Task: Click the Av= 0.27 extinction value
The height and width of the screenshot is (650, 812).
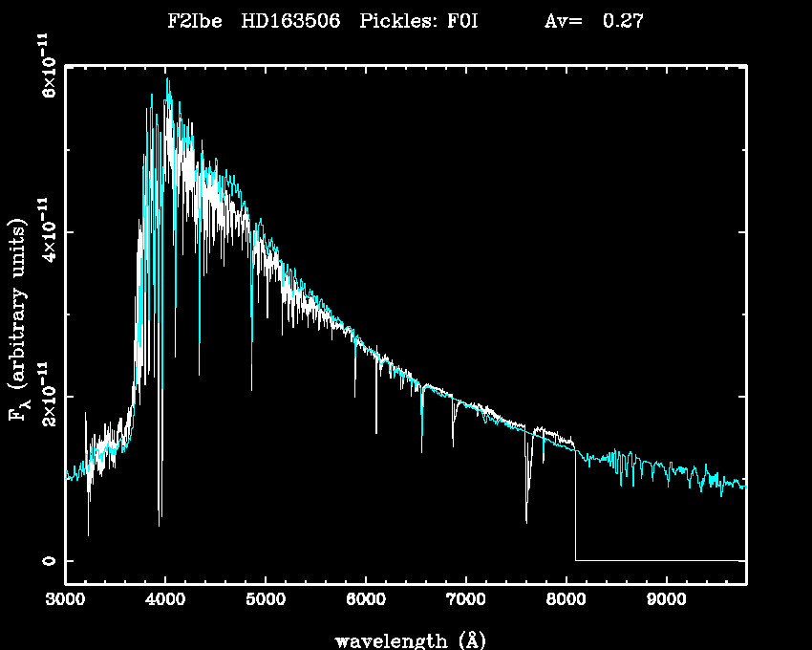Action: (x=593, y=21)
